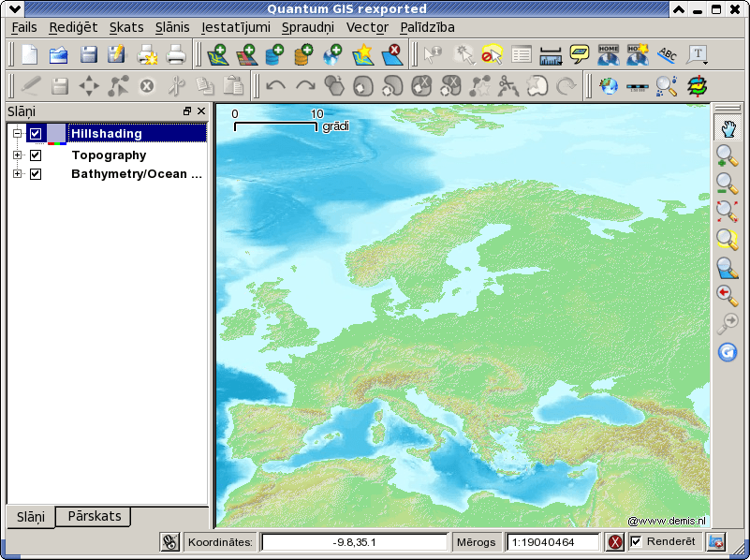The height and width of the screenshot is (560, 750).
Task: Open the Fails menu
Action: pyautogui.click(x=24, y=27)
